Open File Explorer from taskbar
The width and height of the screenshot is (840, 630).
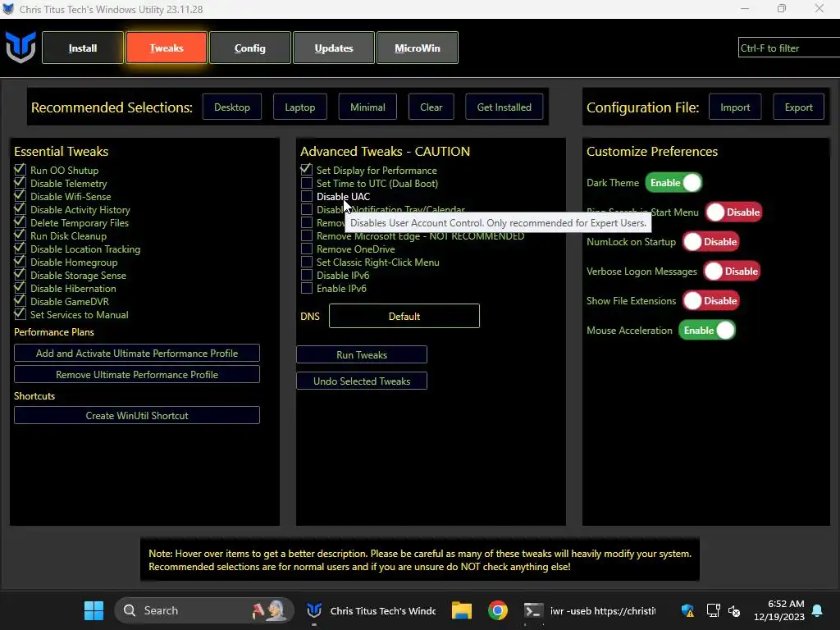pyautogui.click(x=461, y=610)
